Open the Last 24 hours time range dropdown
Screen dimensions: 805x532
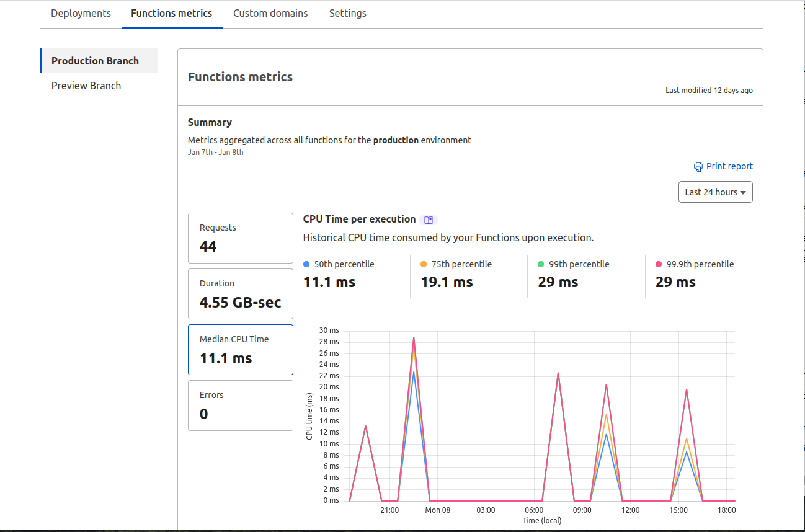(714, 192)
